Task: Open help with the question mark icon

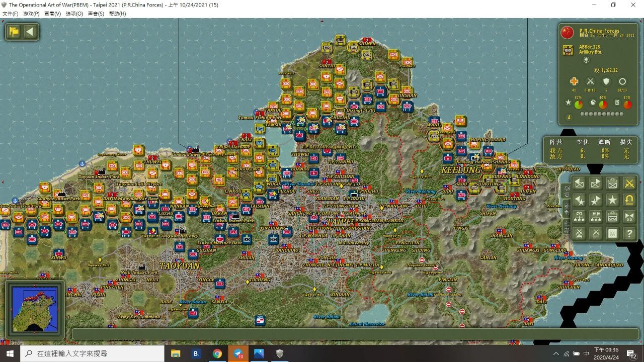Action: [x=629, y=233]
